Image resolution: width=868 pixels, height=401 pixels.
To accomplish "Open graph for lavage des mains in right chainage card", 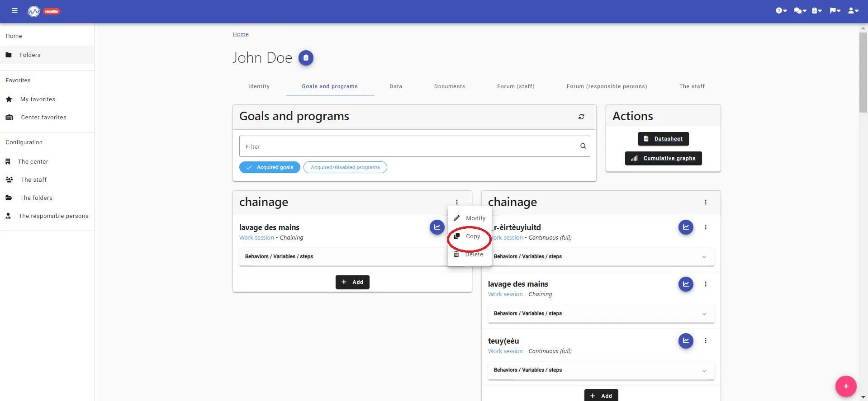I will (x=686, y=284).
